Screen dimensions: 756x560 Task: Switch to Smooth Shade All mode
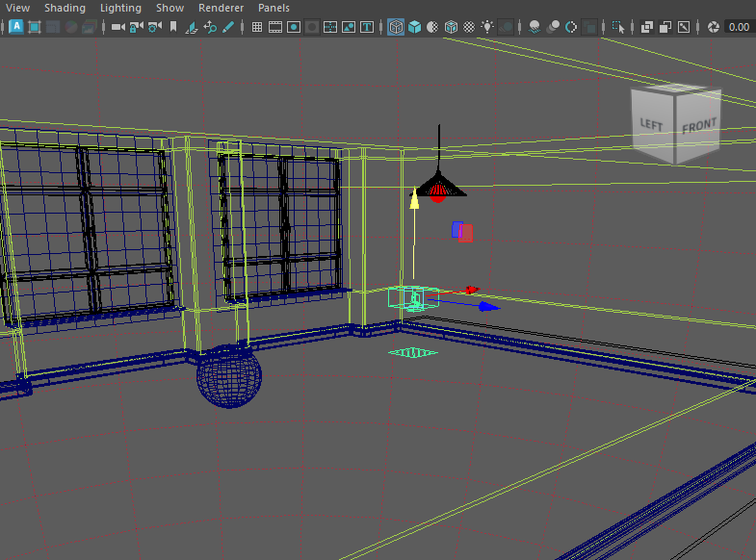(x=414, y=27)
